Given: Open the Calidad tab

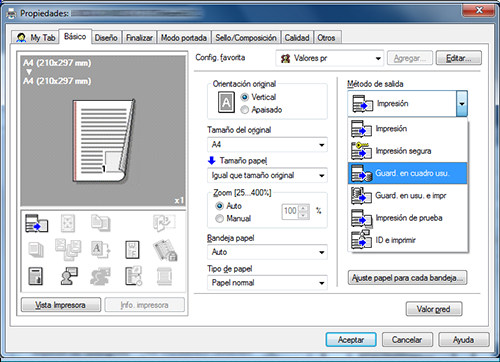Looking at the screenshot, I should click(x=297, y=38).
